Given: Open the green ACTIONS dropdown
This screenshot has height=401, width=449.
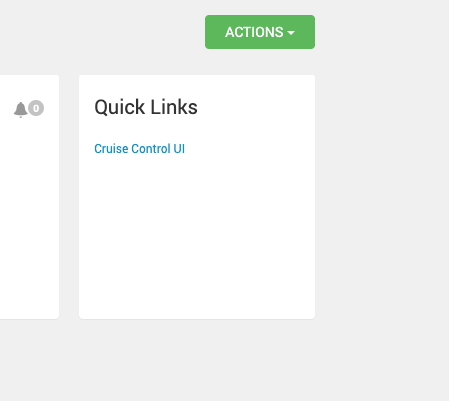Looking at the screenshot, I should [260, 32].
